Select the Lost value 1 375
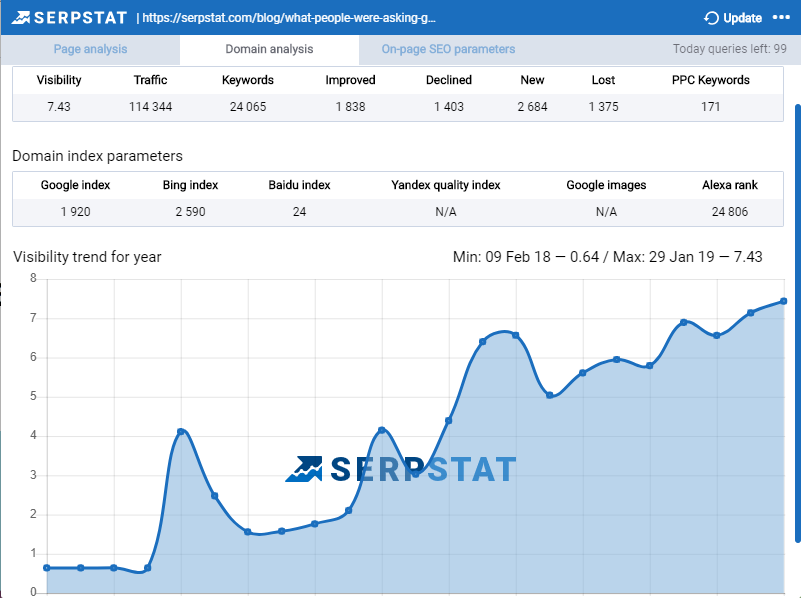The height and width of the screenshot is (598, 801). click(x=603, y=107)
